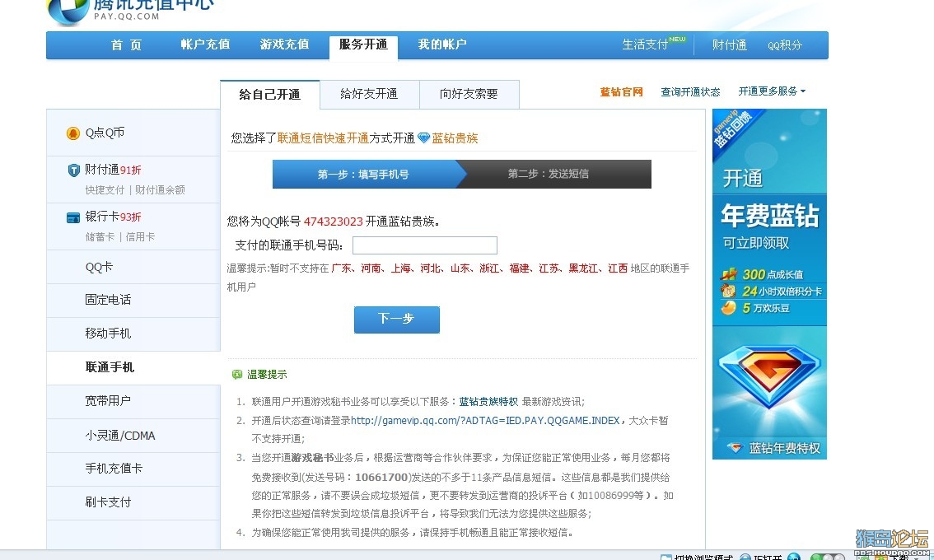Choose 银行卡 93折 payment option
This screenshot has width=934, height=560.
click(x=113, y=217)
